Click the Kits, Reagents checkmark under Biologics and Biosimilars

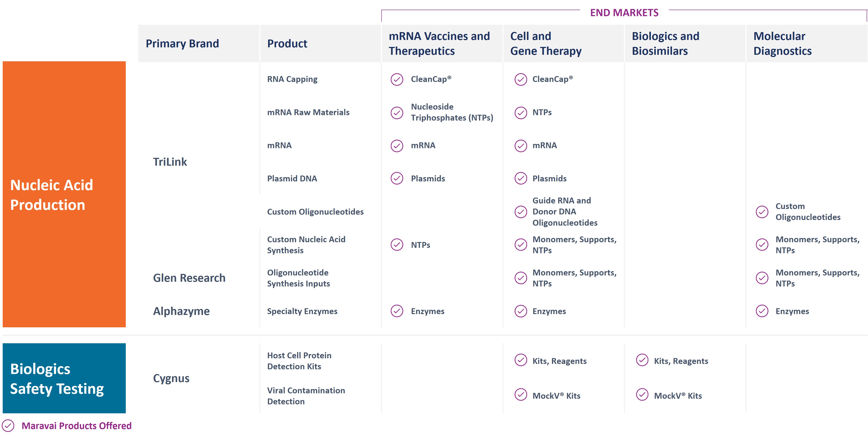[642, 360]
